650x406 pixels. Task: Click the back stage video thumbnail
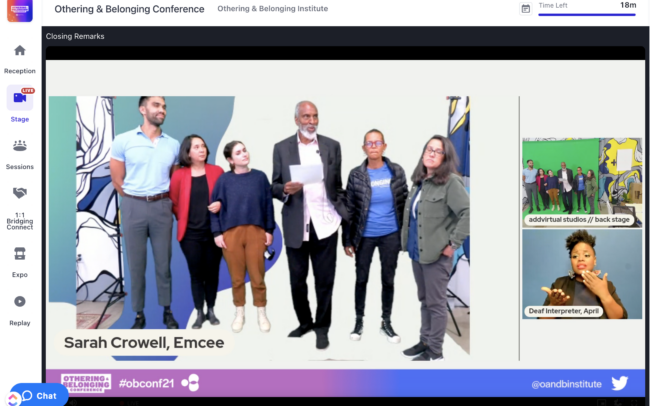click(x=582, y=182)
